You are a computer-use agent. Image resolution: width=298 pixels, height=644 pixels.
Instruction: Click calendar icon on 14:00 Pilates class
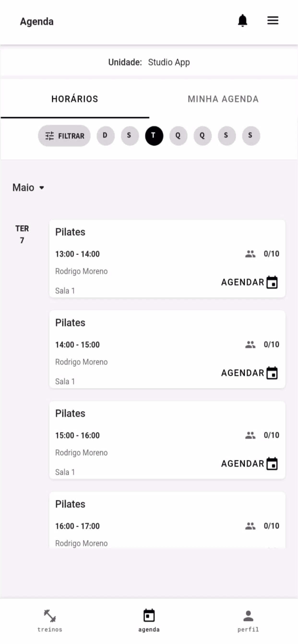click(x=272, y=373)
